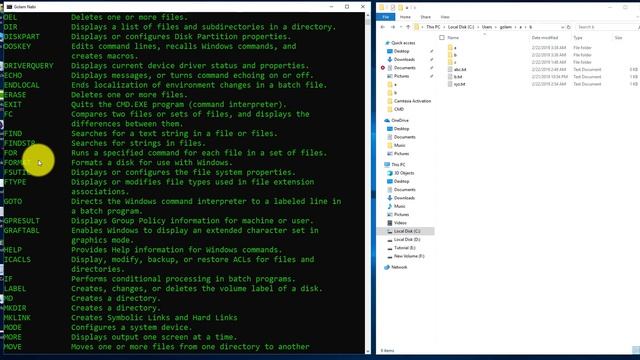This screenshot has height=360, width=640.
Task: Select Documents under Quick access
Action: (x=404, y=68)
